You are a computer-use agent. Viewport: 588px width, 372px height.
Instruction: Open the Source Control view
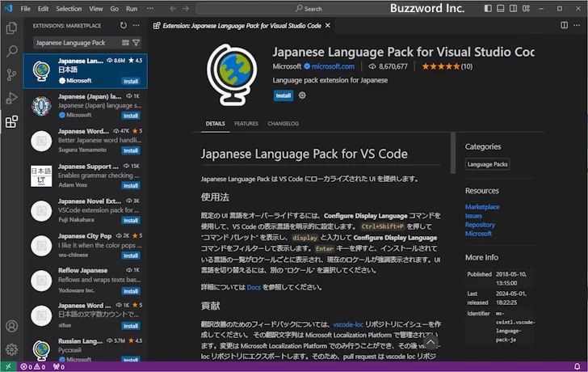(x=11, y=74)
